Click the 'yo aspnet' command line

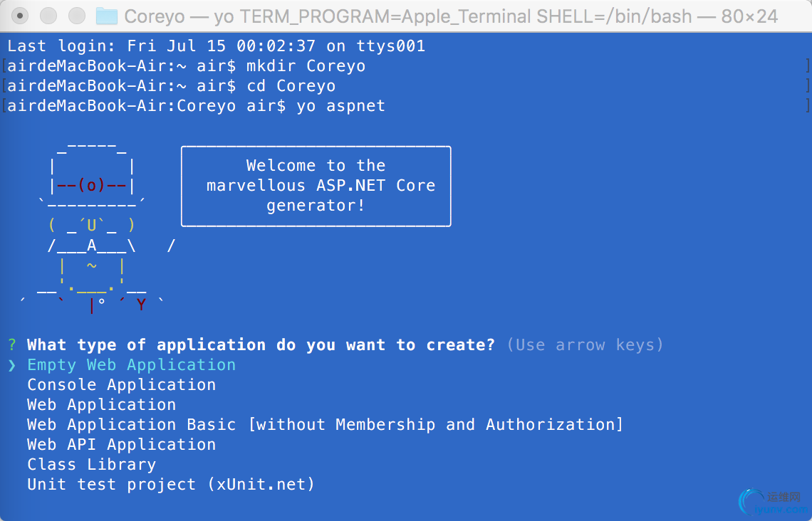340,106
